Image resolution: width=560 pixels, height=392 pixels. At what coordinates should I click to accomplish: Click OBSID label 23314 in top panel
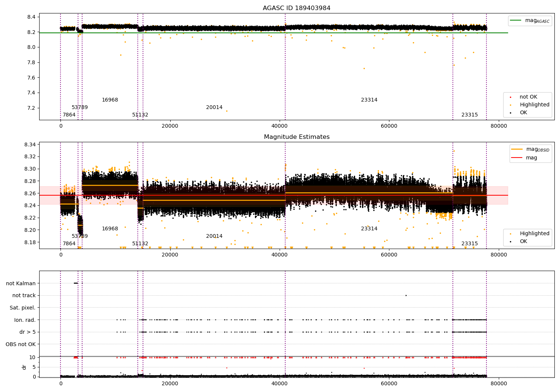[x=369, y=100]
